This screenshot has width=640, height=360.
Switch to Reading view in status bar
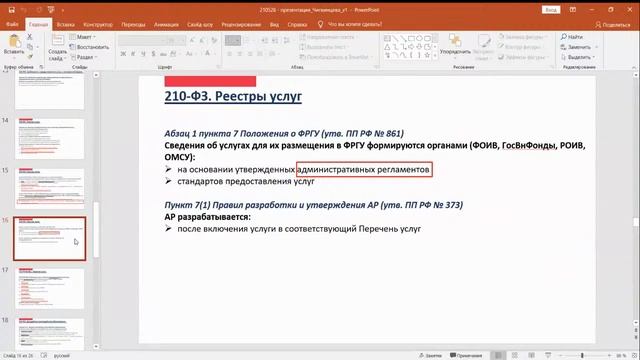(531, 356)
